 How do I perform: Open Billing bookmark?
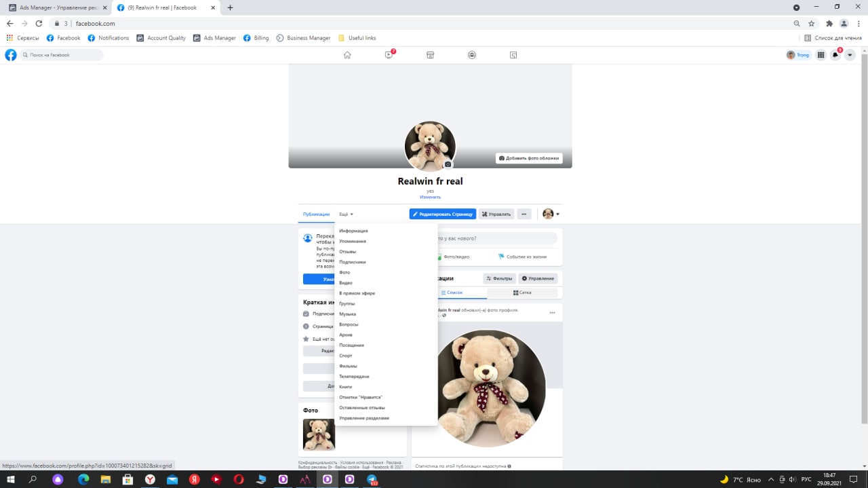(256, 38)
